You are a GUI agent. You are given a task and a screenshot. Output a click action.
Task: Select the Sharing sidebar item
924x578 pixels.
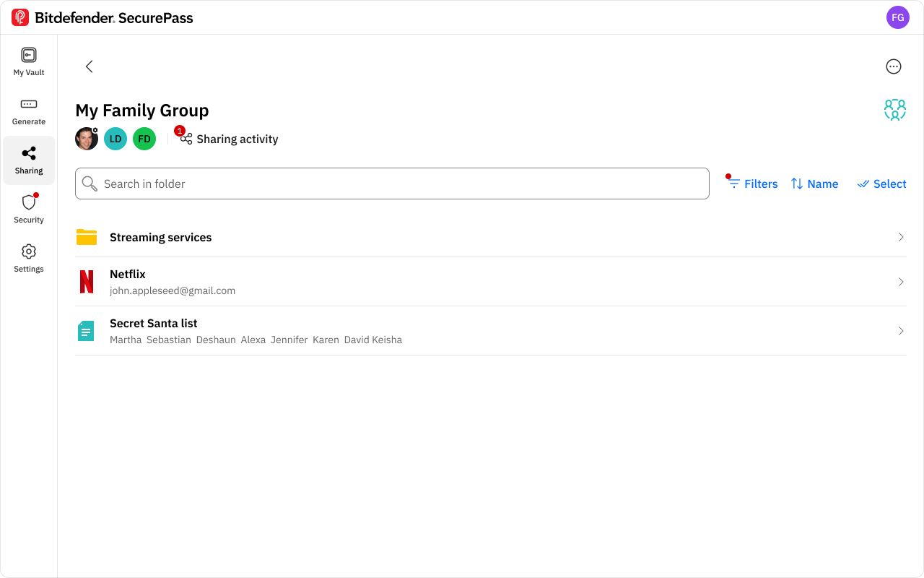(x=29, y=160)
